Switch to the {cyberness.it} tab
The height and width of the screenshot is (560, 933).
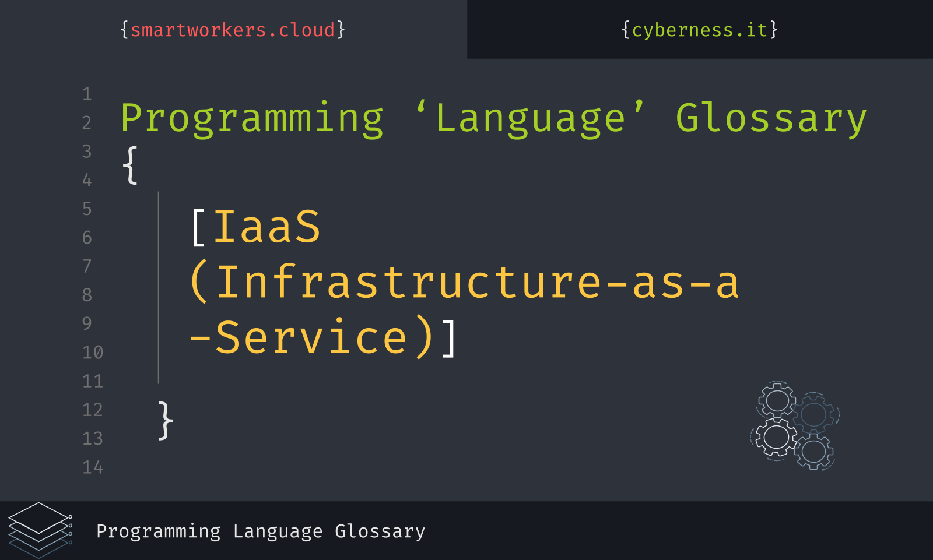pos(700,30)
